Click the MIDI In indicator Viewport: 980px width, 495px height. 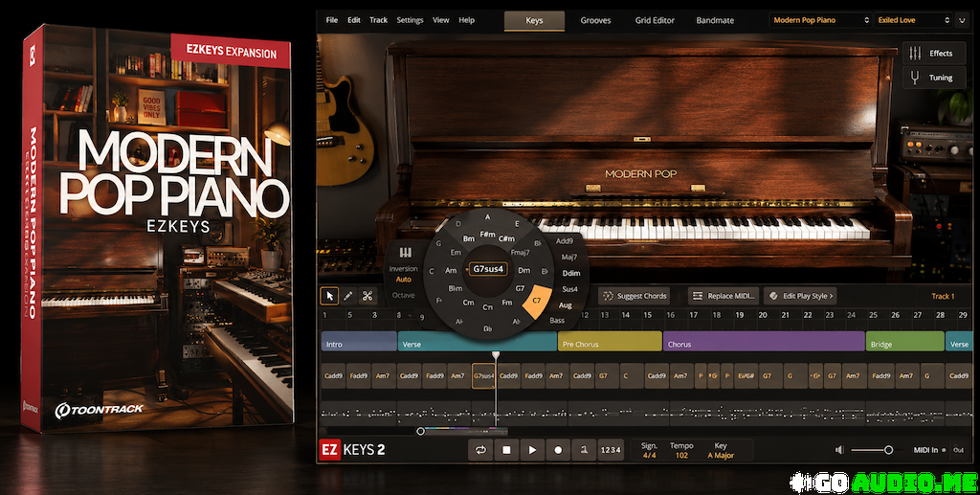tap(929, 450)
